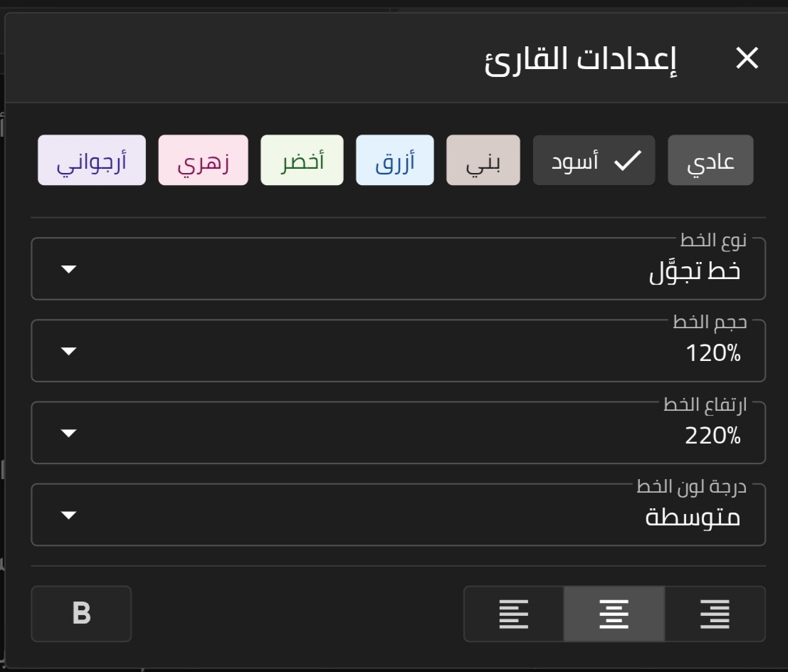Select the left text alignment icon

(514, 614)
